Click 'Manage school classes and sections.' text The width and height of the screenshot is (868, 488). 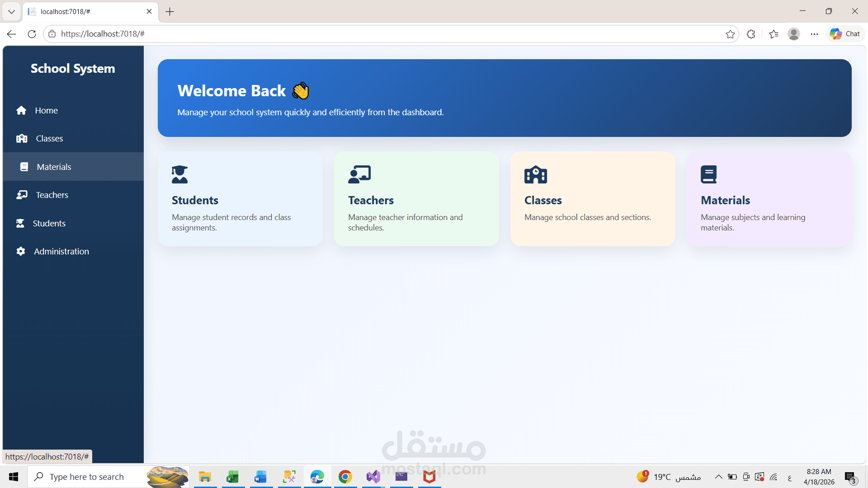[588, 217]
